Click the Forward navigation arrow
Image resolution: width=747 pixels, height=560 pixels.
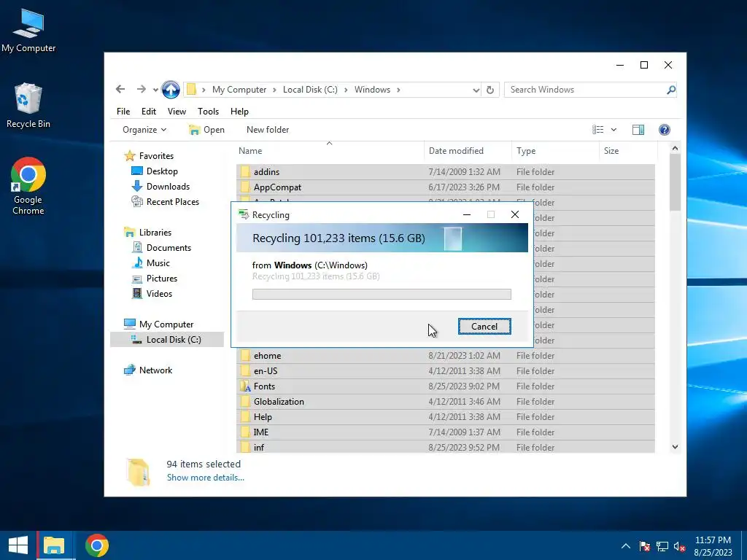point(141,89)
